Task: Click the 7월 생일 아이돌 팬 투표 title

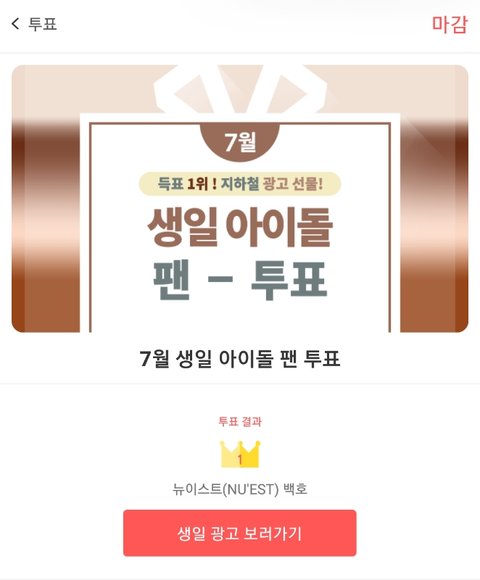Action: coord(240,358)
